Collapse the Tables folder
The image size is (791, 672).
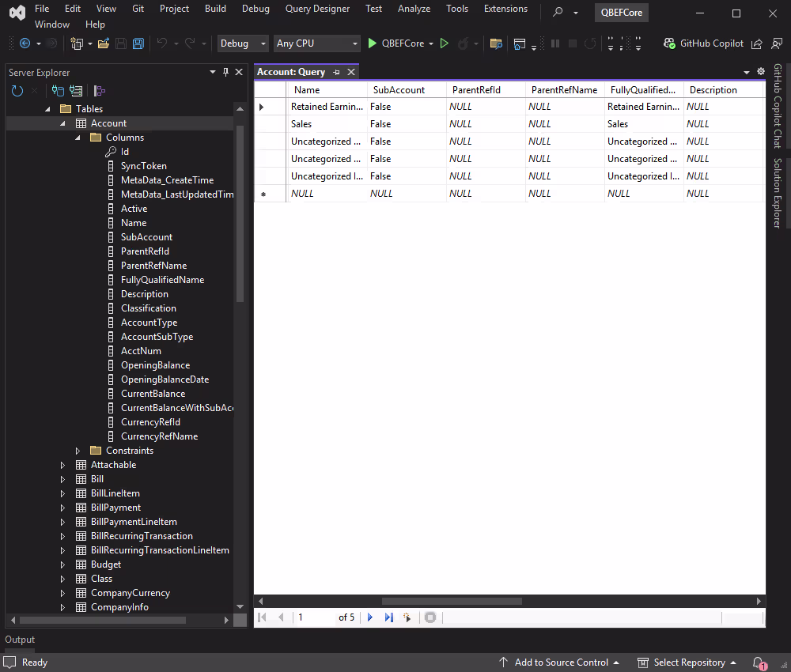click(x=48, y=109)
